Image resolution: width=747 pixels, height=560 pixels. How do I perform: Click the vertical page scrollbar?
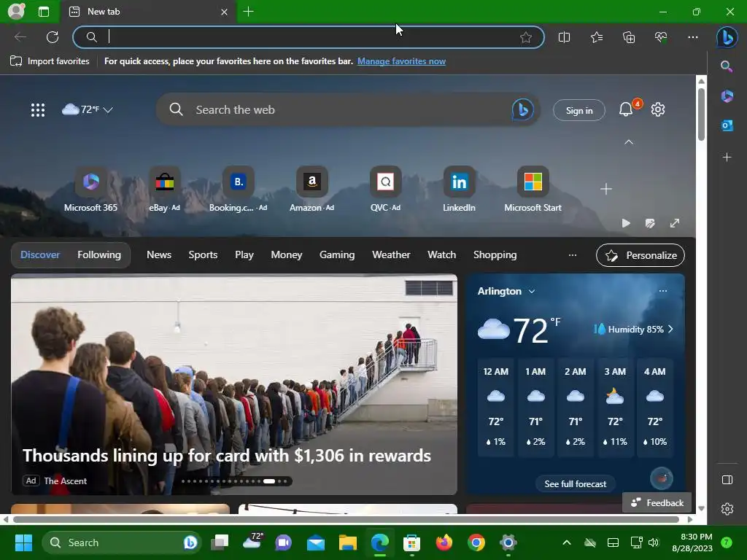tap(701, 114)
